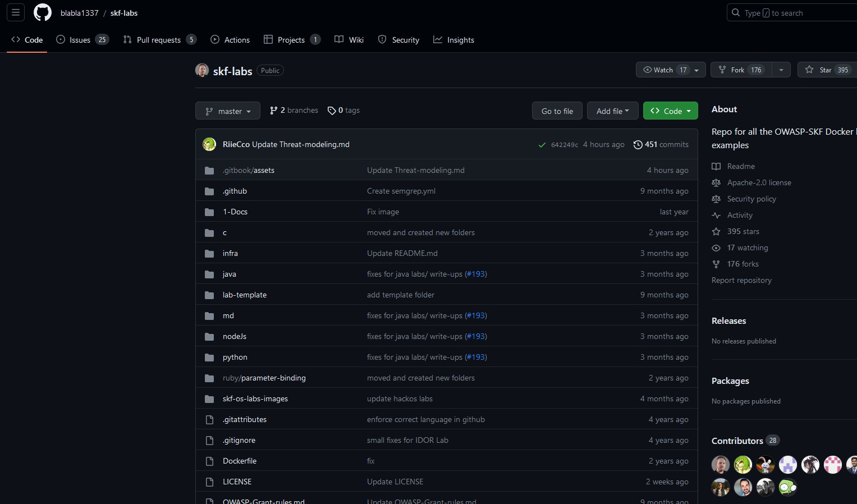Click the Go to file button

[x=557, y=111]
